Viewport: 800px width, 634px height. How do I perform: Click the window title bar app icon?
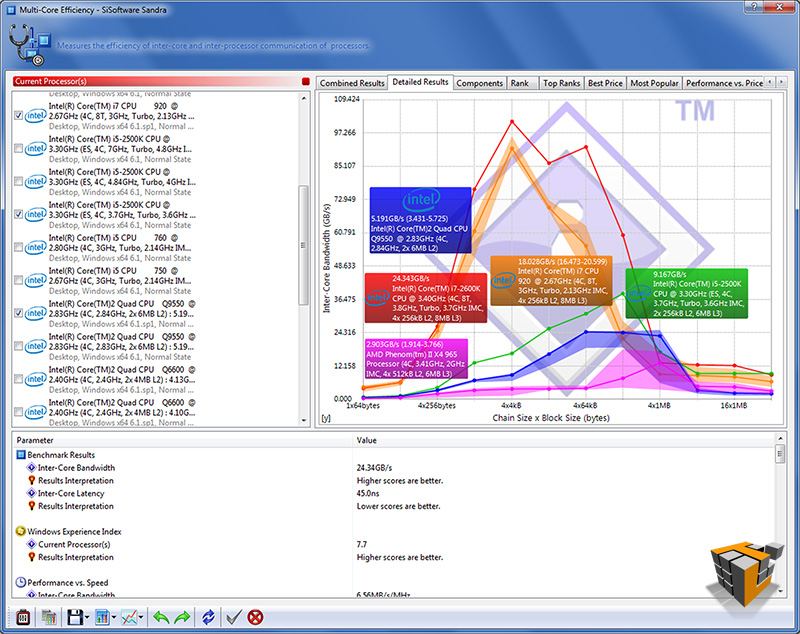pos(11,10)
